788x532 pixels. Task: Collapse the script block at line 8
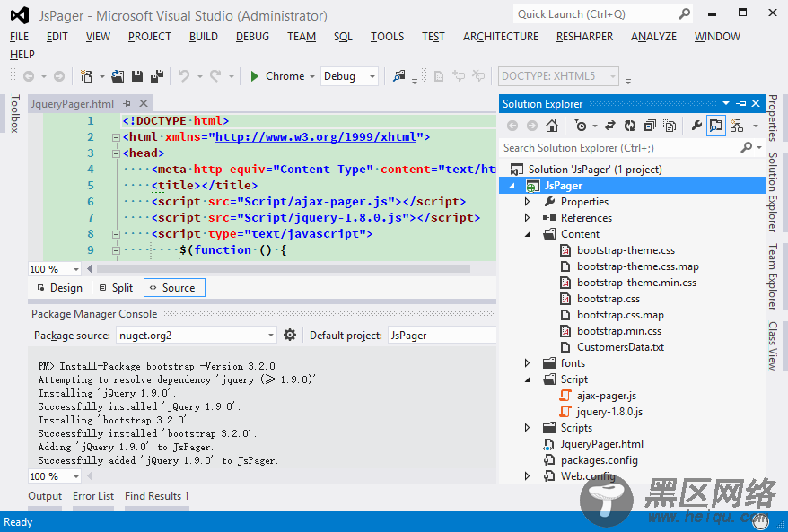pos(116,234)
